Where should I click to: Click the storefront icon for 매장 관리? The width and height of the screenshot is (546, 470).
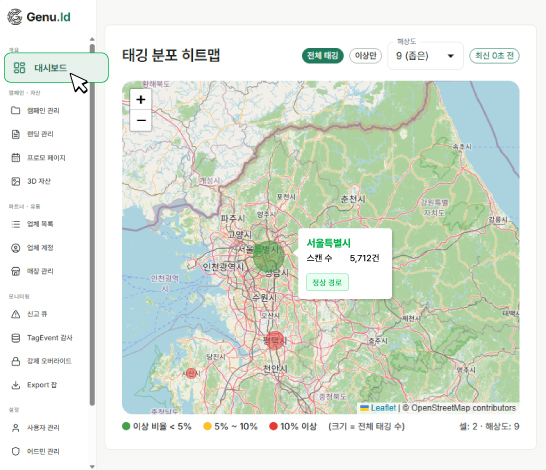(x=16, y=271)
